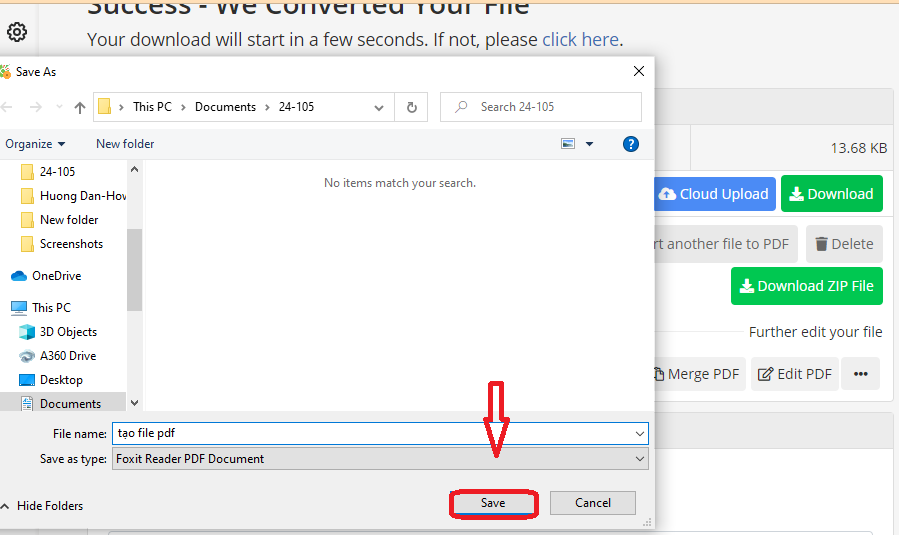Select This PC in address breadcrumb
The image size is (899, 535).
pos(152,107)
